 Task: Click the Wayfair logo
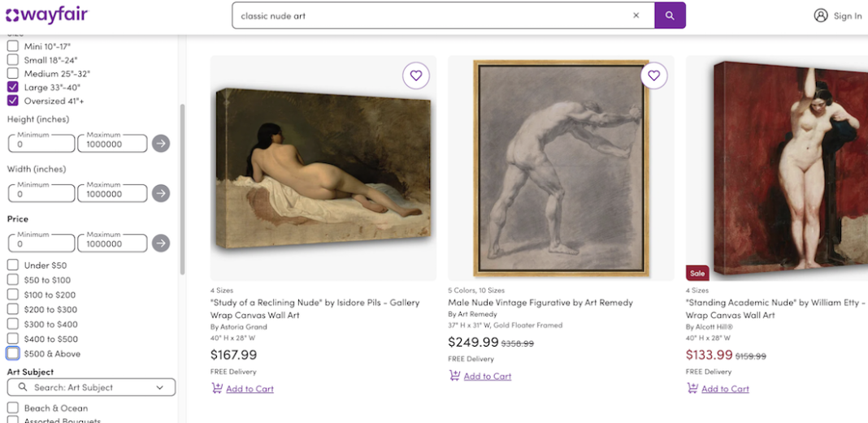46,15
